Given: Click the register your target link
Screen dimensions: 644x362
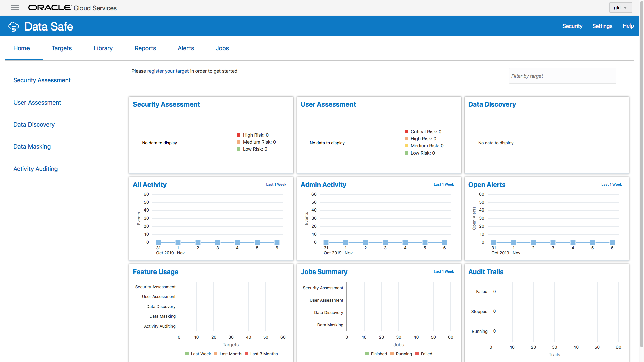Looking at the screenshot, I should click(168, 71).
